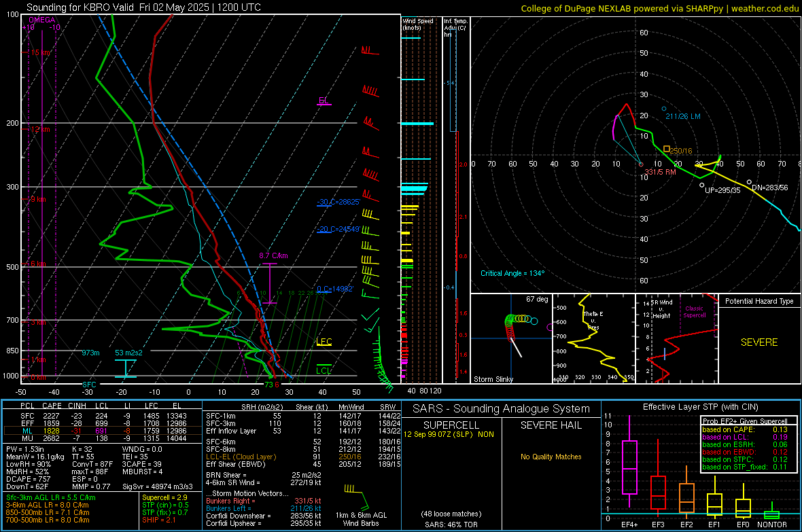The height and width of the screenshot is (532, 802).
Task: Click the Wind Speed (knots) panel header
Action: click(418, 24)
